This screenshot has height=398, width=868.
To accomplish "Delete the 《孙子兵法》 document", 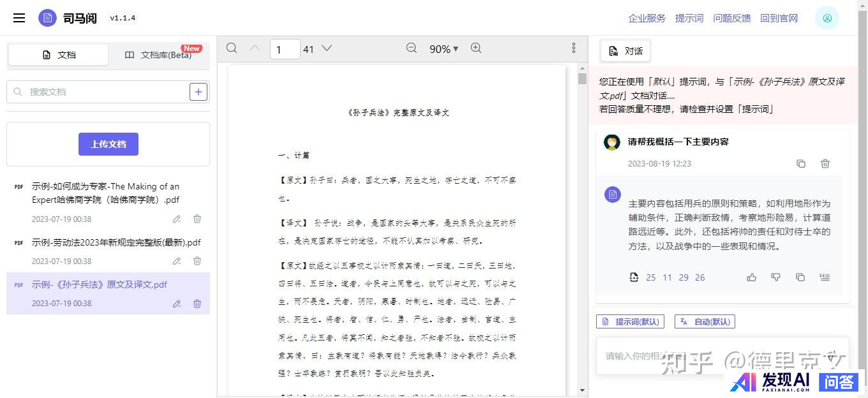I will tap(197, 304).
